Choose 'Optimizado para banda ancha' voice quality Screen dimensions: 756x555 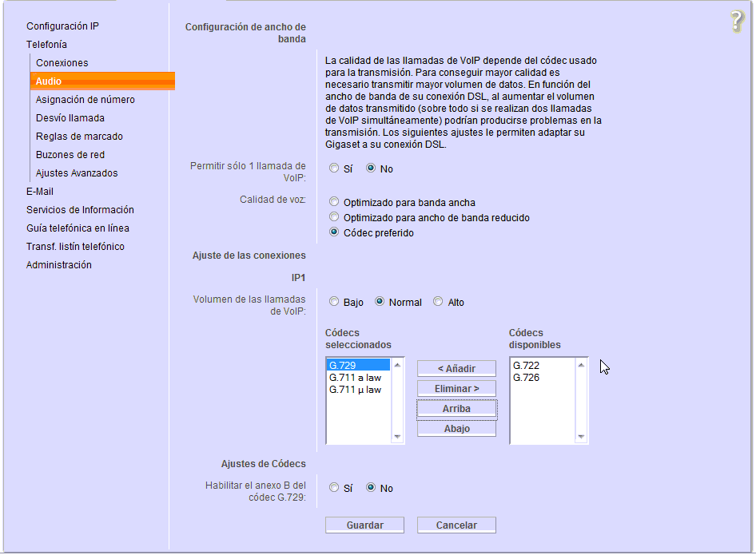(334, 202)
